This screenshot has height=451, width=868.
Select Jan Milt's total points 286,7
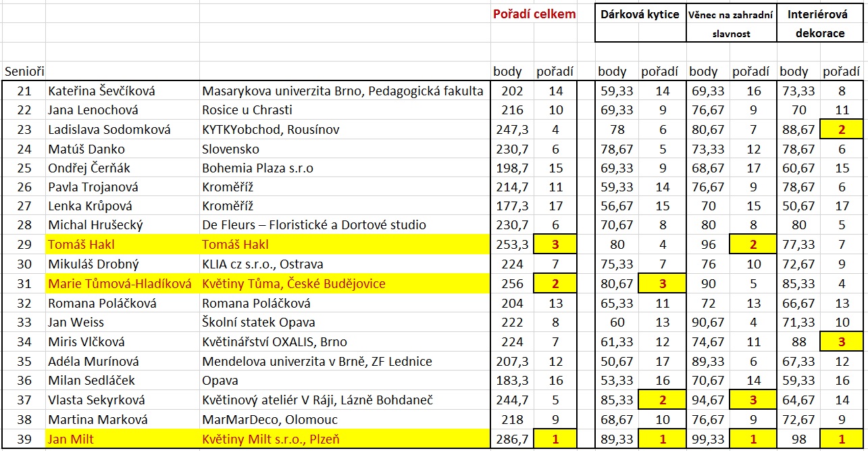512,440
